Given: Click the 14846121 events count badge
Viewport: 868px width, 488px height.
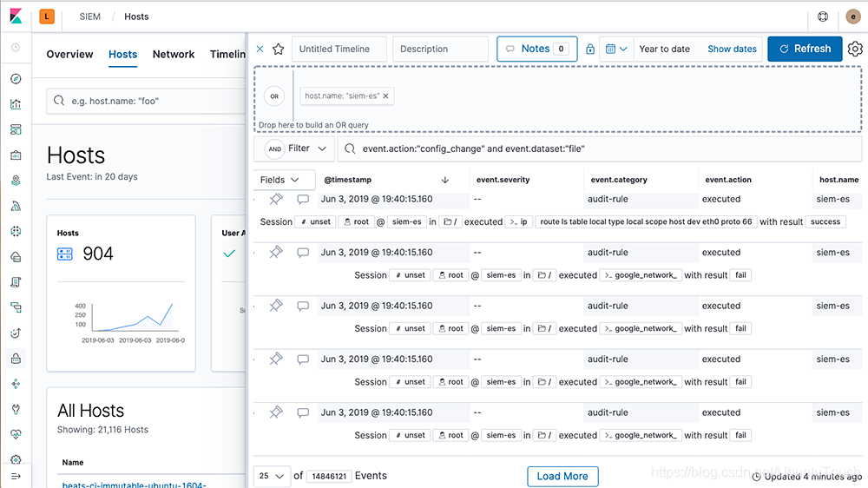Looking at the screenshot, I should tap(329, 477).
